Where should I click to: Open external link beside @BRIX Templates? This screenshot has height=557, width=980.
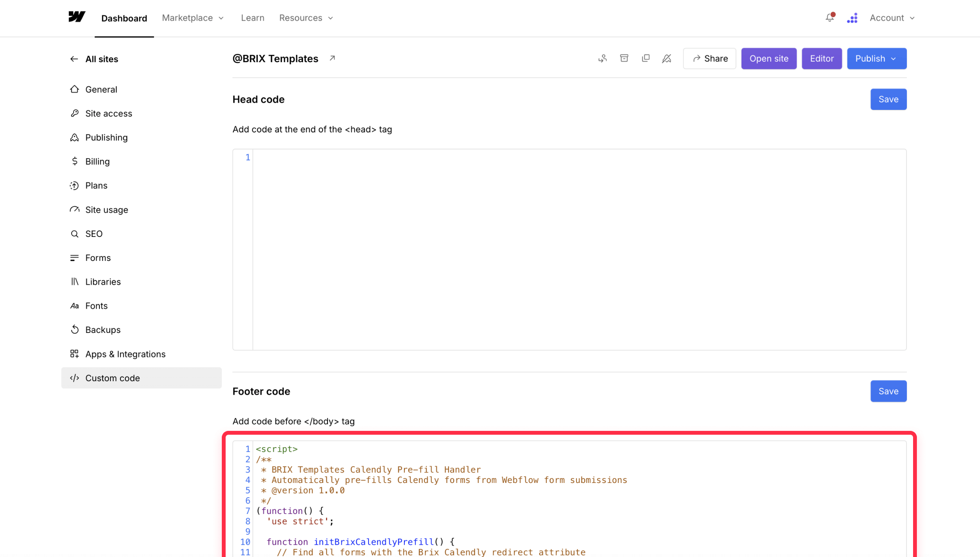pyautogui.click(x=332, y=58)
